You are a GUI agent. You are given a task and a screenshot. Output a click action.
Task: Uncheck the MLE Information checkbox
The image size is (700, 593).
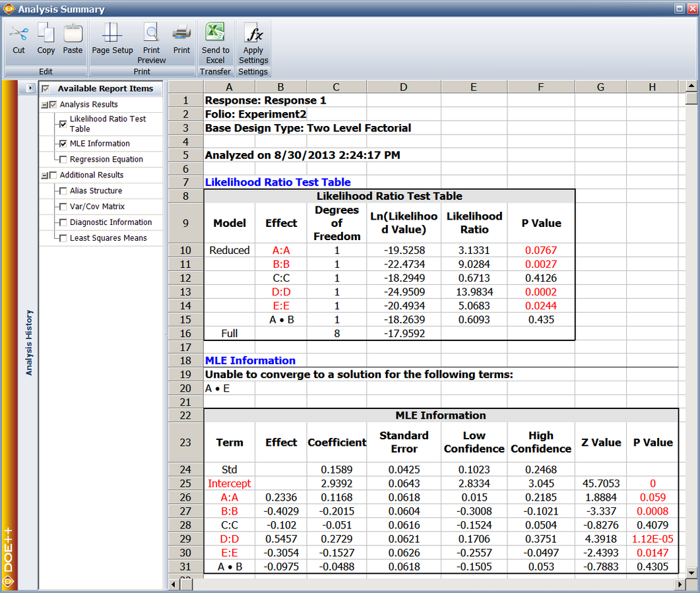pos(63,144)
